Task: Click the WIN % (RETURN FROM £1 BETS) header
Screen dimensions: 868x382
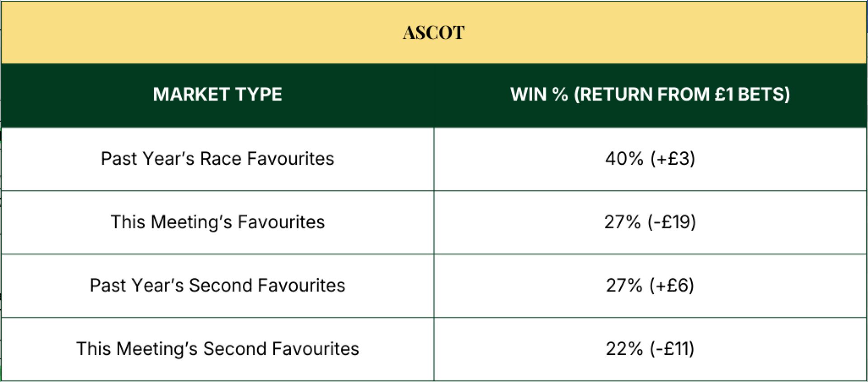Action: 650,94
